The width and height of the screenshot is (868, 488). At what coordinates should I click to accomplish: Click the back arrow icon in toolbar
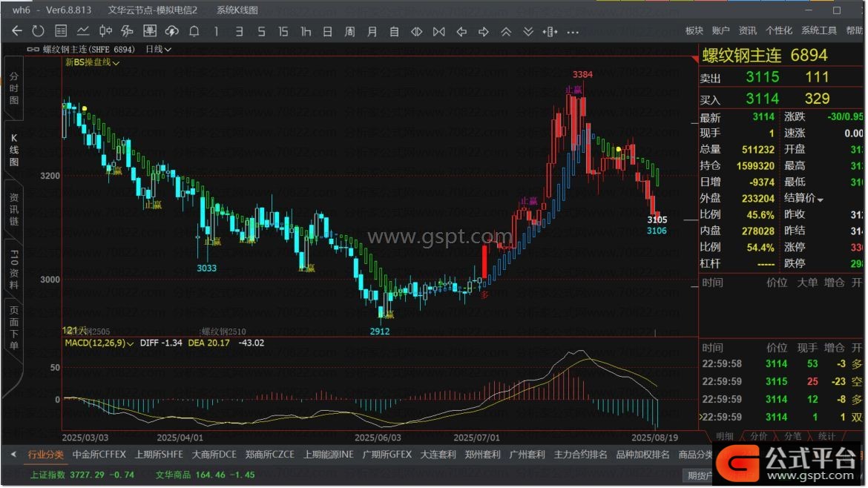(x=17, y=31)
